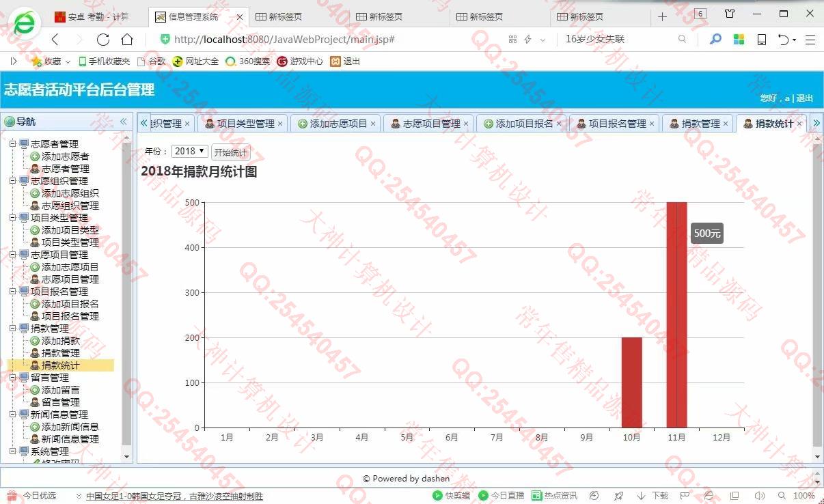Open 热点资讯 in the status bar
The width and height of the screenshot is (824, 504).
555,496
